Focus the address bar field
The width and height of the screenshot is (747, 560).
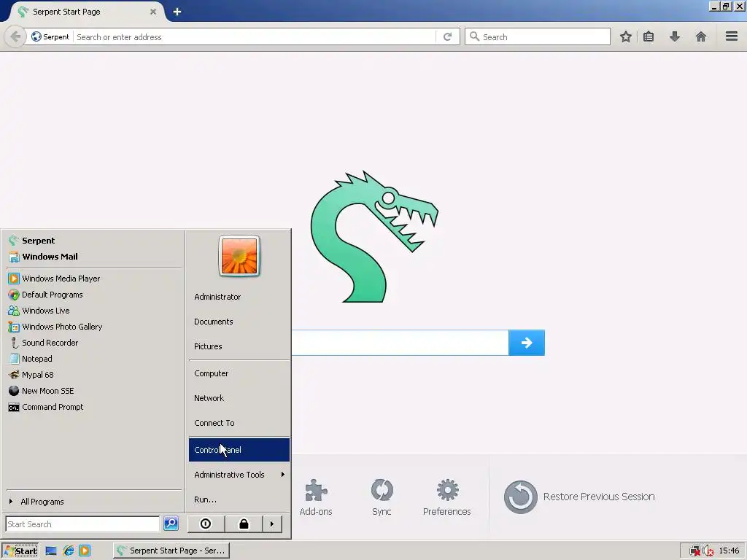[x=255, y=36]
